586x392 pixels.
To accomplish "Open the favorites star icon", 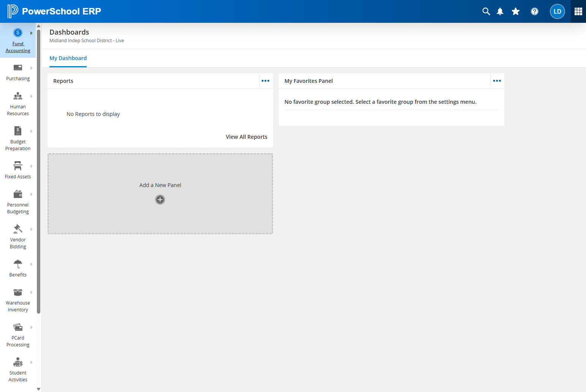I will (516, 11).
